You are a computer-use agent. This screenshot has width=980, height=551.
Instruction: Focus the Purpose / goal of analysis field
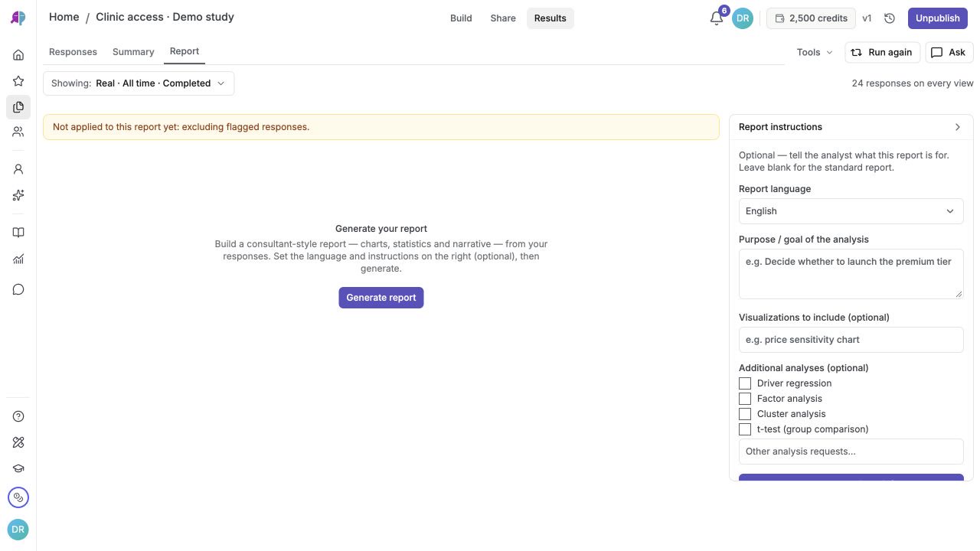[x=851, y=274]
